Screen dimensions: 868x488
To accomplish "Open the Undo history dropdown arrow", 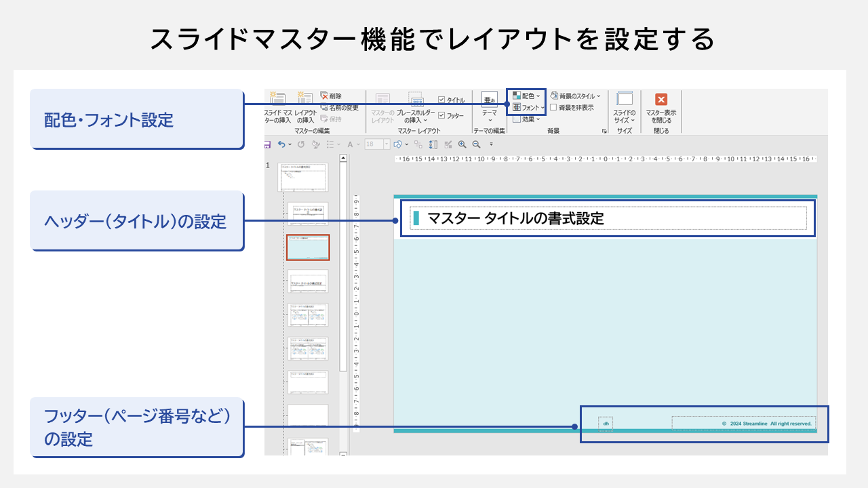I will pos(290,144).
